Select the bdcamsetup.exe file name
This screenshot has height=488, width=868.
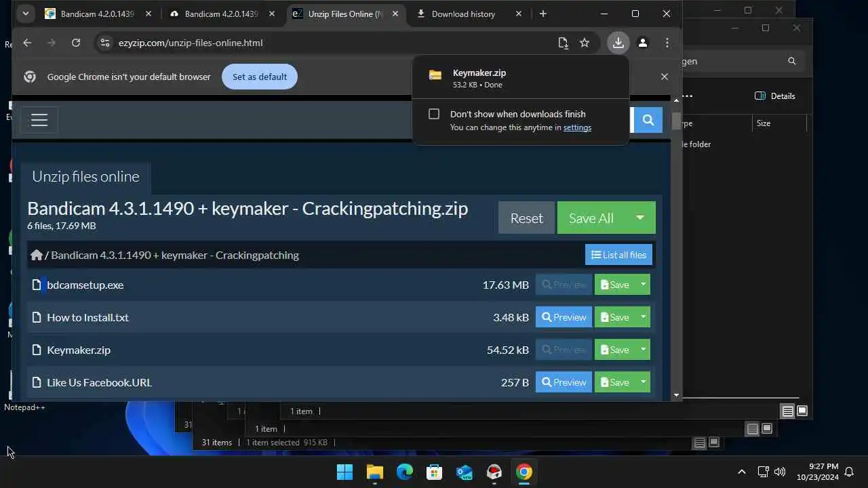85,285
